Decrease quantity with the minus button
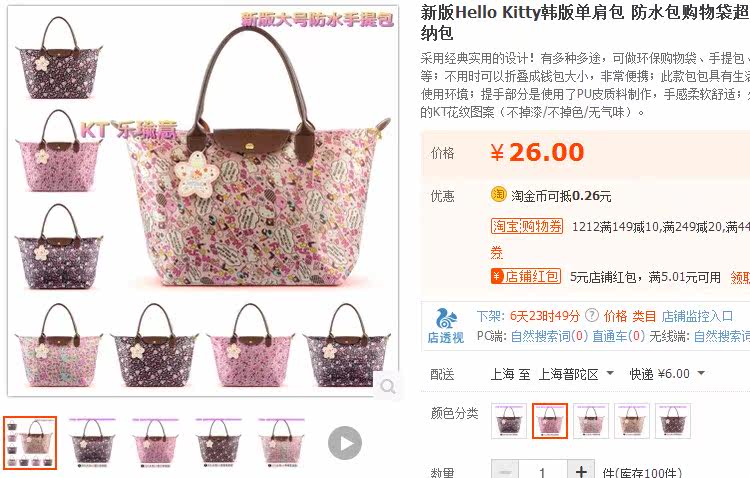 point(505,471)
